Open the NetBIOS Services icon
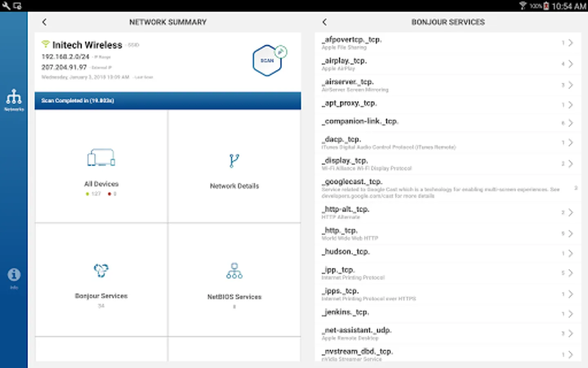The image size is (588, 368). [234, 271]
